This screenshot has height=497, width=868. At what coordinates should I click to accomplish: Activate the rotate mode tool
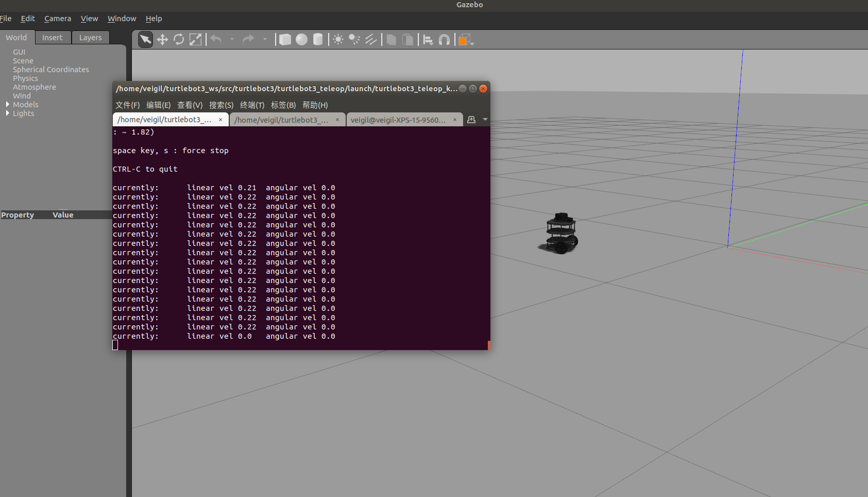(179, 40)
